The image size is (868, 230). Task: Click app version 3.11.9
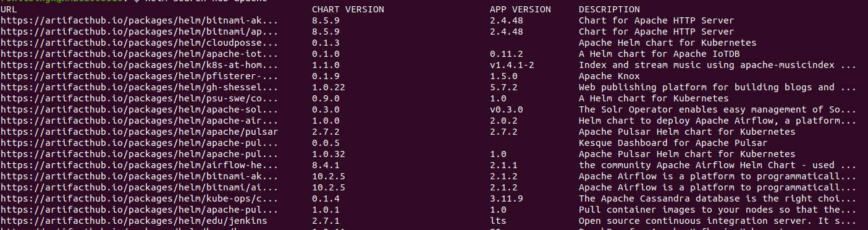(507, 198)
